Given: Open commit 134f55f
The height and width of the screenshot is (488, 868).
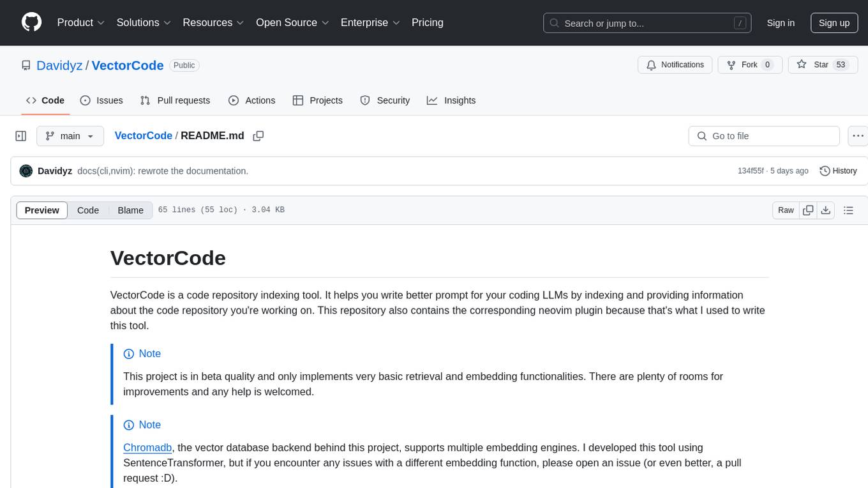Looking at the screenshot, I should click(x=751, y=171).
